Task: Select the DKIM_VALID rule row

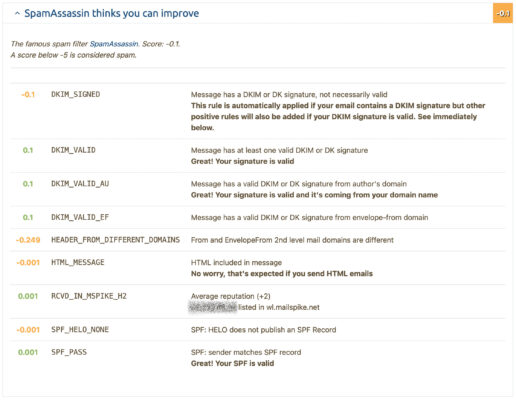Action: (258, 156)
